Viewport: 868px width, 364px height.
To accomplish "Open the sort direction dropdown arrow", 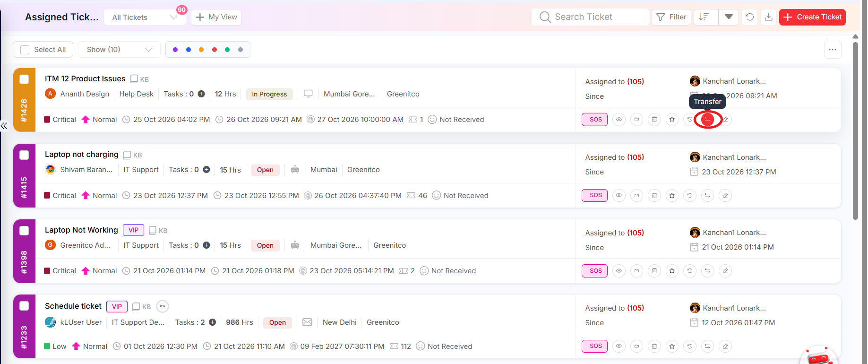I will 729,17.
